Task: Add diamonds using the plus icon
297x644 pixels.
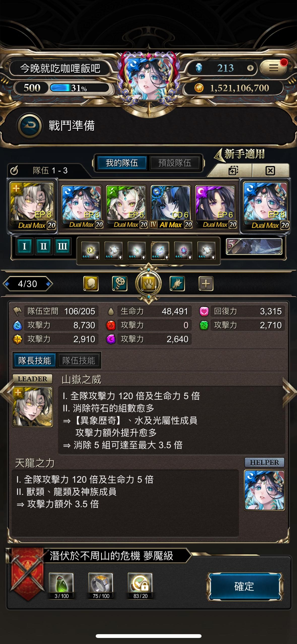Action: 250,68
